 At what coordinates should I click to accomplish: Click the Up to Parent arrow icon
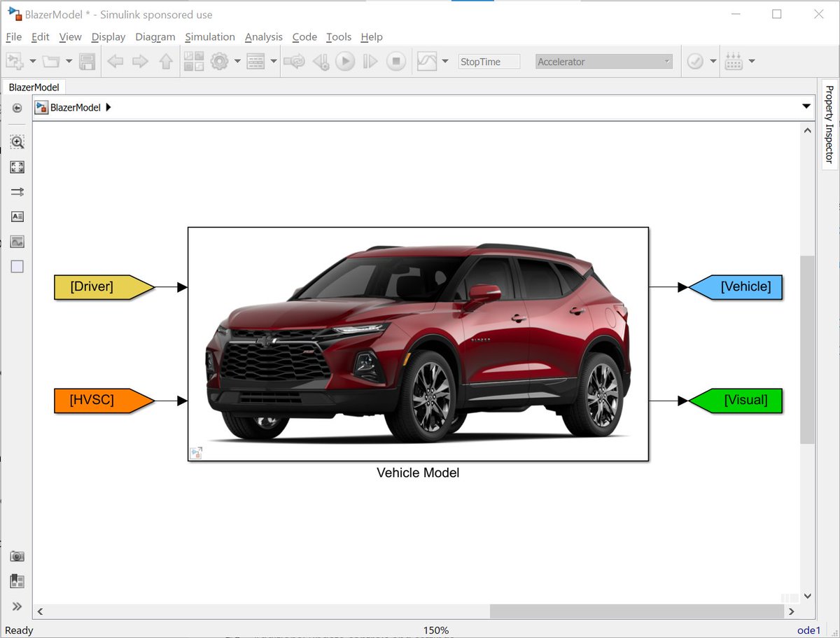166,62
